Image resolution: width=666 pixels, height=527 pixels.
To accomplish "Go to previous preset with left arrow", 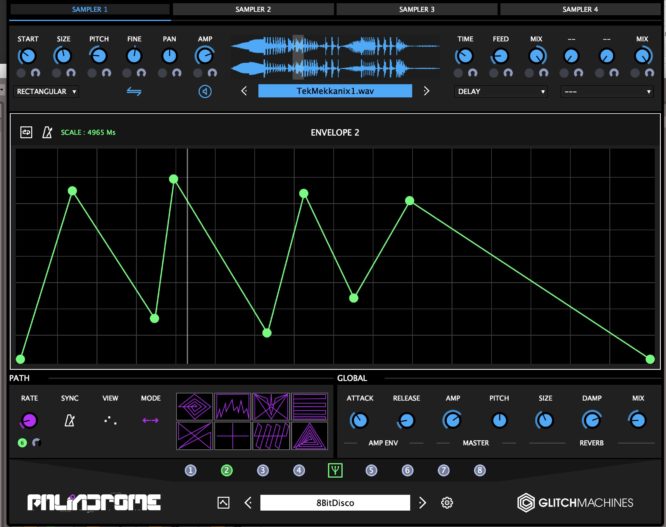I will pyautogui.click(x=248, y=503).
